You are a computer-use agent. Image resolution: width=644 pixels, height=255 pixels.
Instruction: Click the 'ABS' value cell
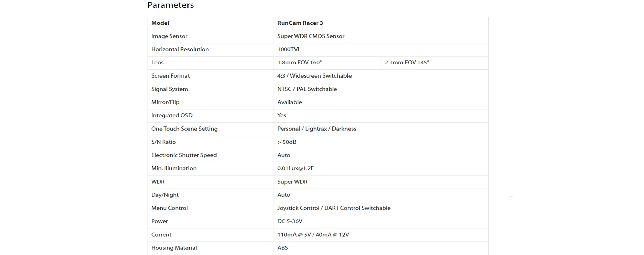pos(381,248)
